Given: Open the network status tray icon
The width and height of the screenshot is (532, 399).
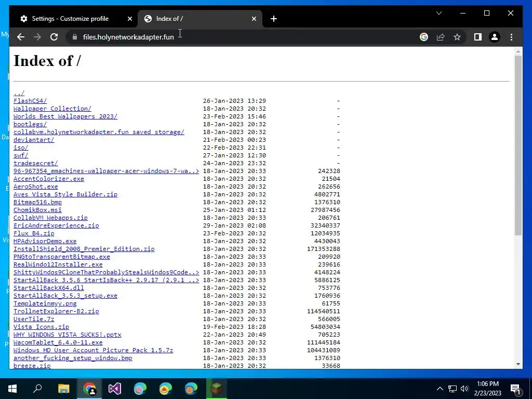Looking at the screenshot, I should click(453, 389).
